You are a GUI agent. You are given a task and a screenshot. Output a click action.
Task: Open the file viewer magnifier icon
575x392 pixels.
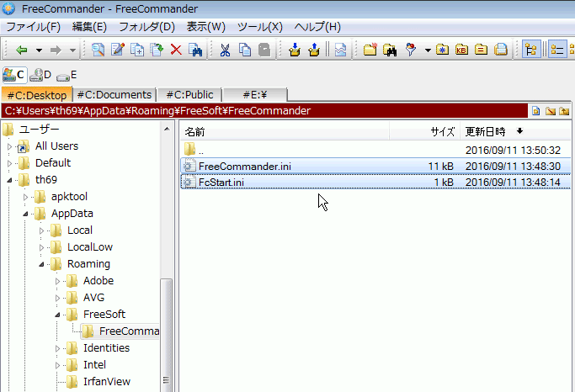point(98,50)
